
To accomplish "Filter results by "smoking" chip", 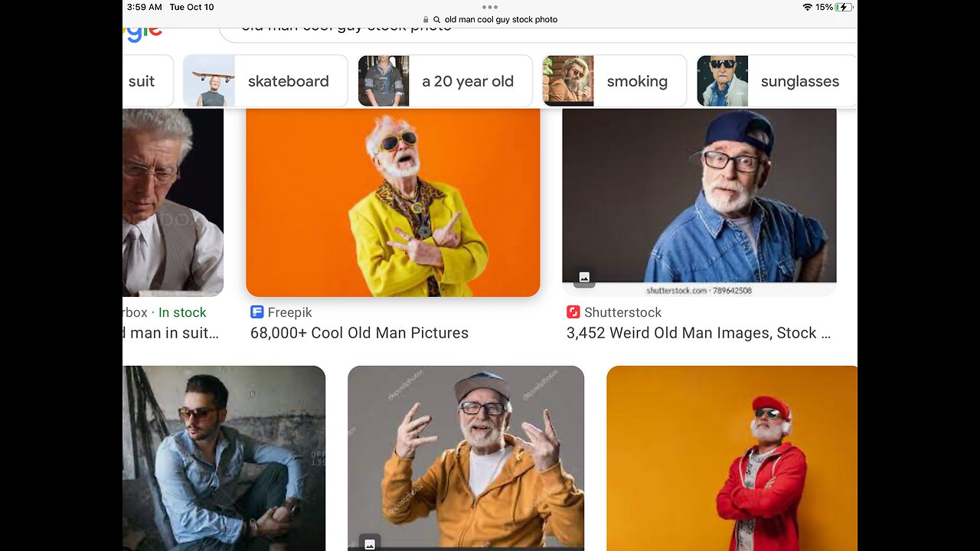I will pyautogui.click(x=614, y=81).
